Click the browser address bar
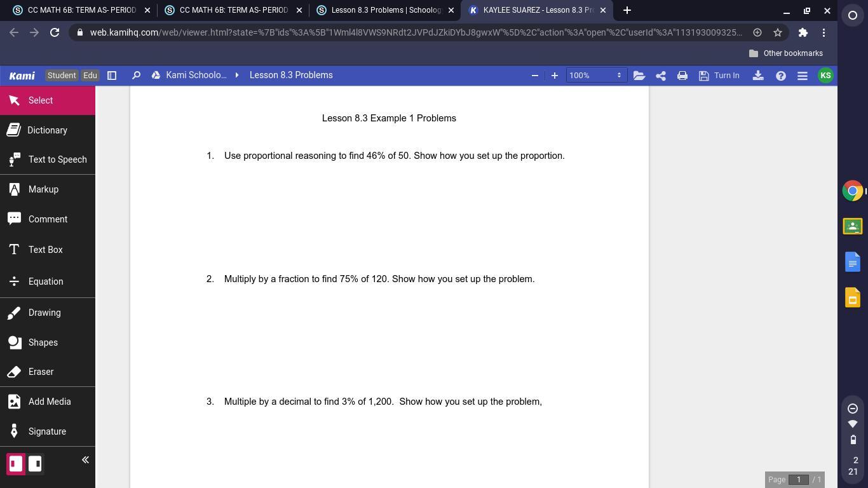Screen dimensions: 868x488 (x=416, y=32)
